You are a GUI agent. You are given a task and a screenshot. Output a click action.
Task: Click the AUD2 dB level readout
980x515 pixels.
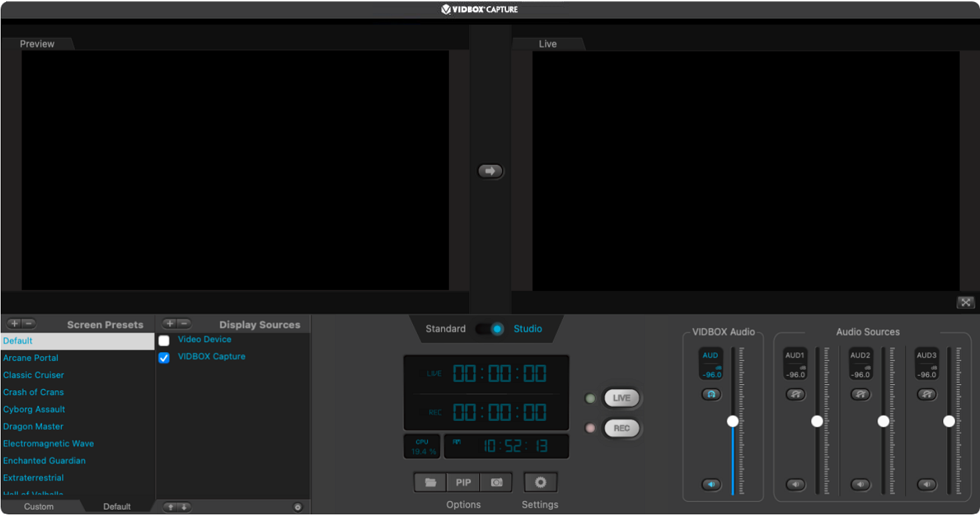tap(861, 374)
